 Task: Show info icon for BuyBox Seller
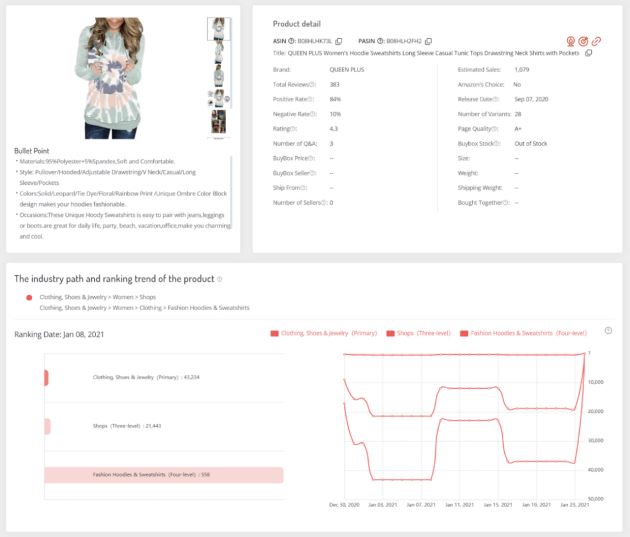[x=313, y=173]
